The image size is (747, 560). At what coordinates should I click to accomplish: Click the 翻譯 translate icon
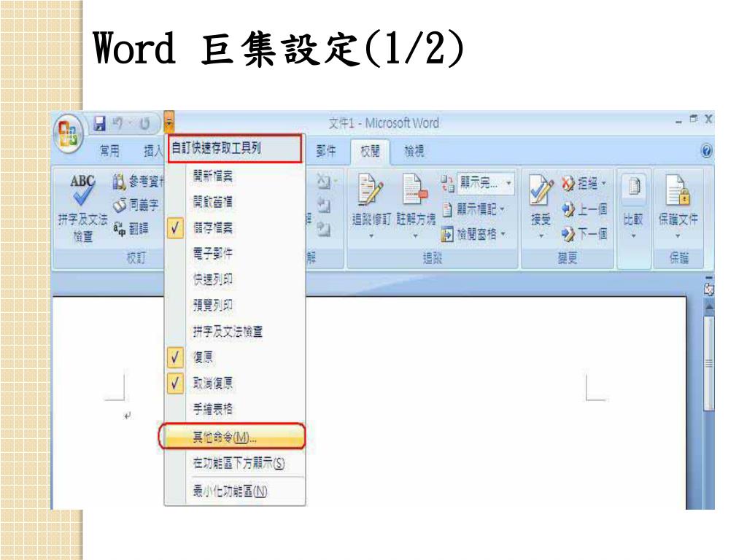coord(120,229)
